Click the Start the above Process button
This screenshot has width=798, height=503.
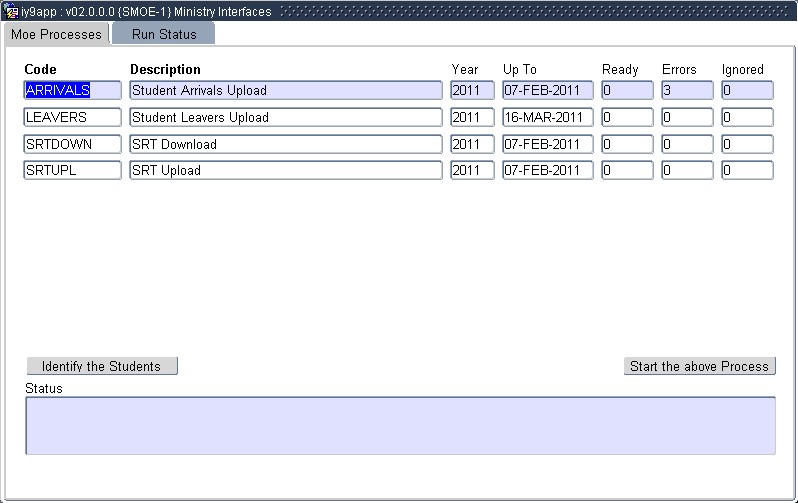point(700,366)
